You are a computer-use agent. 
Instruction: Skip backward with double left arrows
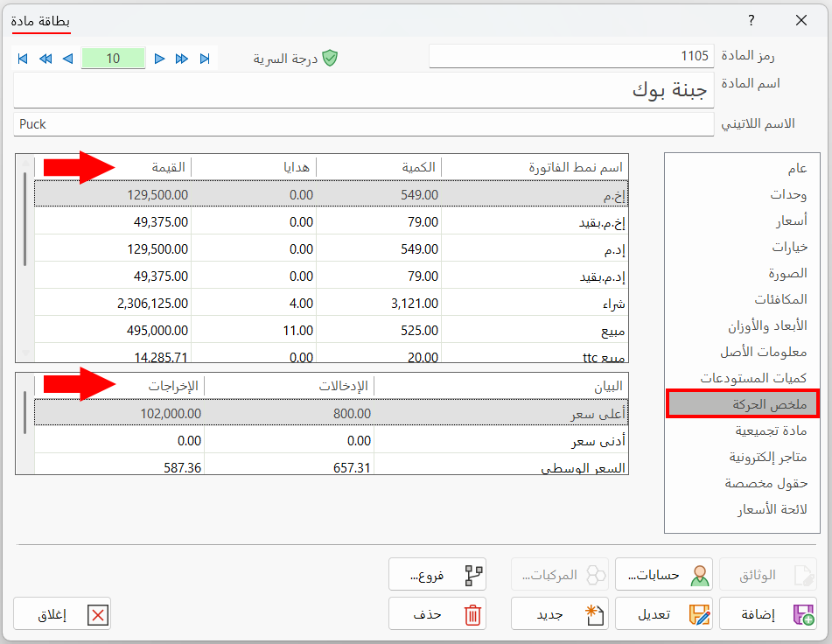[45, 59]
